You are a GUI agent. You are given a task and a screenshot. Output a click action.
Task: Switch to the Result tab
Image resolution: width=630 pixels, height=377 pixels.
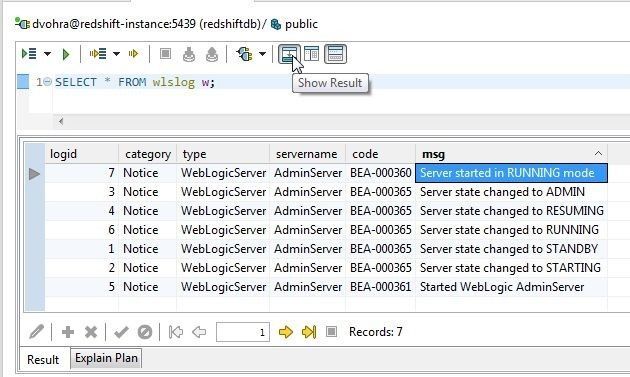pyautogui.click(x=43, y=359)
